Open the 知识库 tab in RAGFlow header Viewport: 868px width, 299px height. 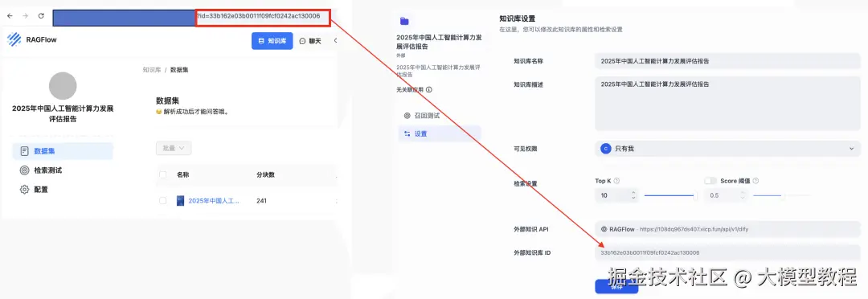272,40
